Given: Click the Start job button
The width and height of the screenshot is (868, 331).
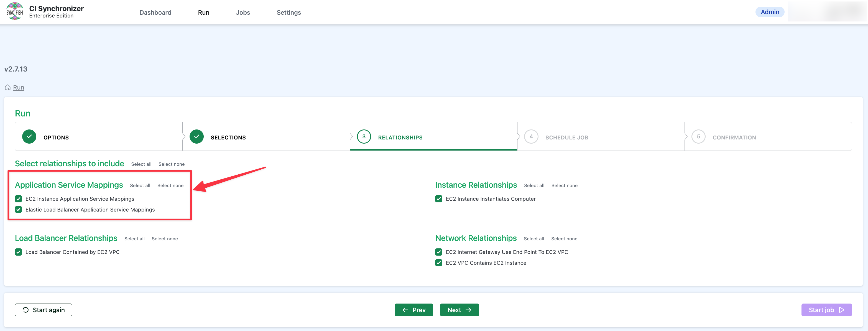Looking at the screenshot, I should (x=826, y=310).
